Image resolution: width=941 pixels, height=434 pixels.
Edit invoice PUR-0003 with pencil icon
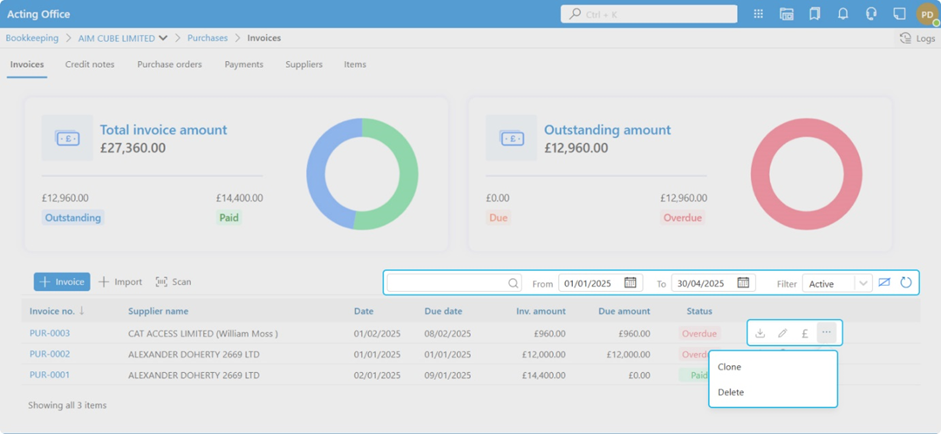click(x=782, y=333)
